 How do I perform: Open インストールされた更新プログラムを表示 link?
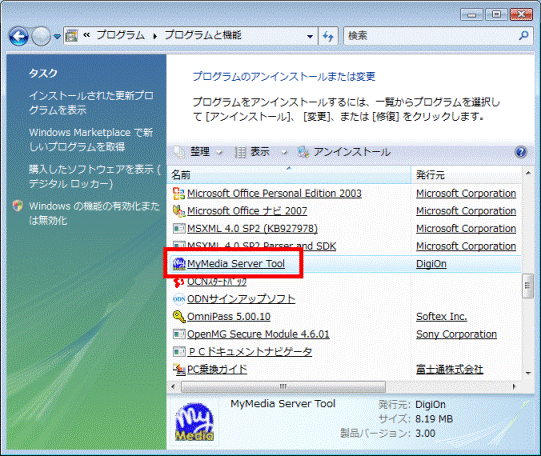(x=91, y=103)
